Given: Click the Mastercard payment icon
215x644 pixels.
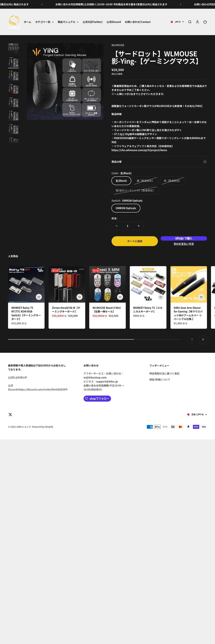Looking at the screenshot, I should (x=181, y=427).
